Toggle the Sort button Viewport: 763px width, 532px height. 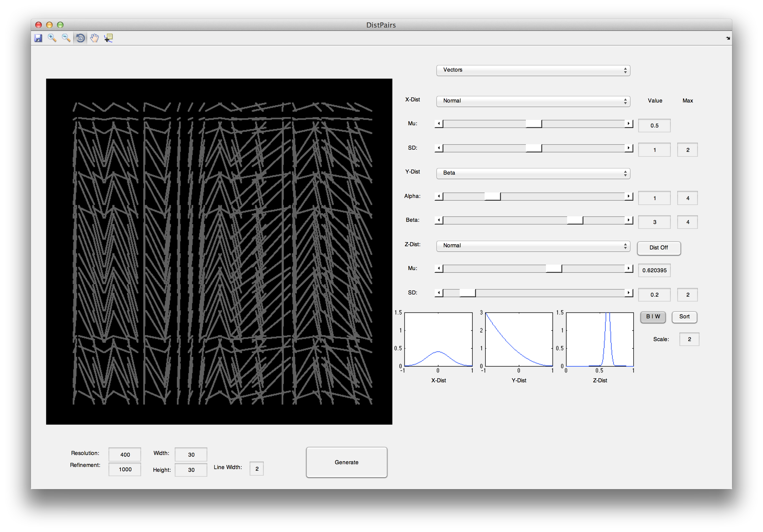pos(684,316)
